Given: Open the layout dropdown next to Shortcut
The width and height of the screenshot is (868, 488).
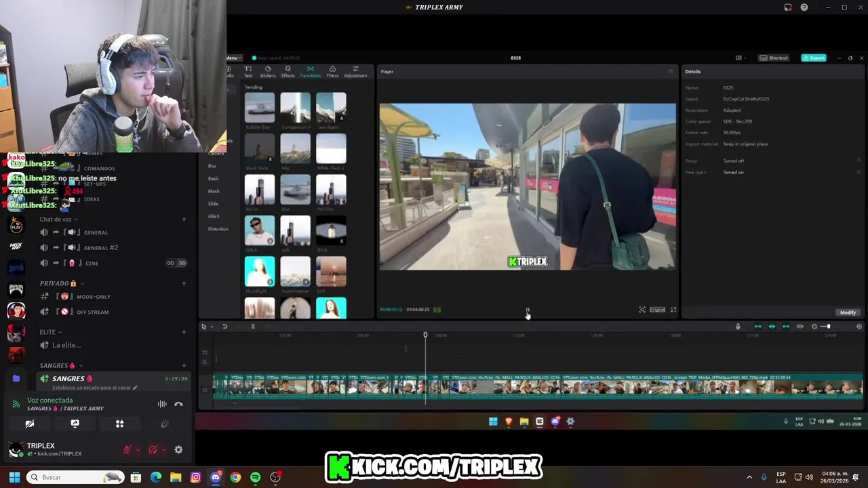Looking at the screenshot, I should 739,58.
